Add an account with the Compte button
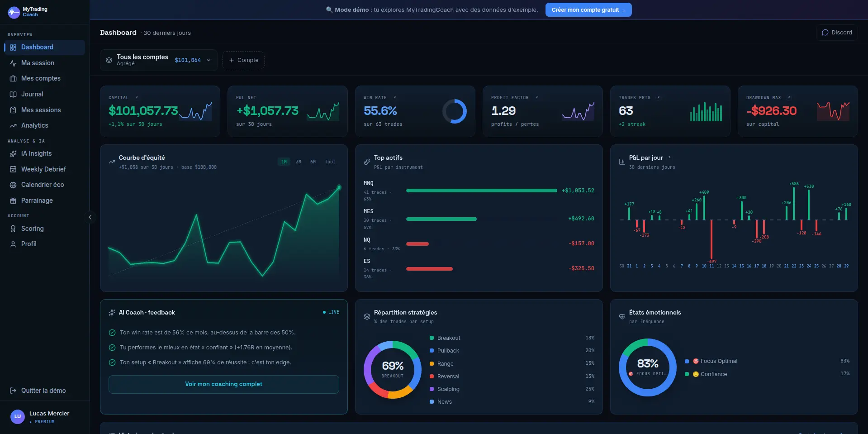Image resolution: width=868 pixels, height=434 pixels. (x=243, y=60)
